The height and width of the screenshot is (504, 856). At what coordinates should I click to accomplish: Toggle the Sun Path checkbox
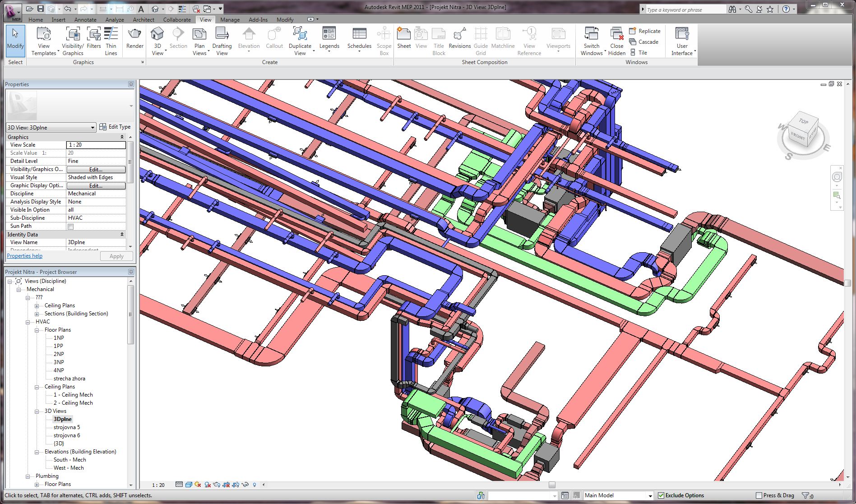point(71,227)
